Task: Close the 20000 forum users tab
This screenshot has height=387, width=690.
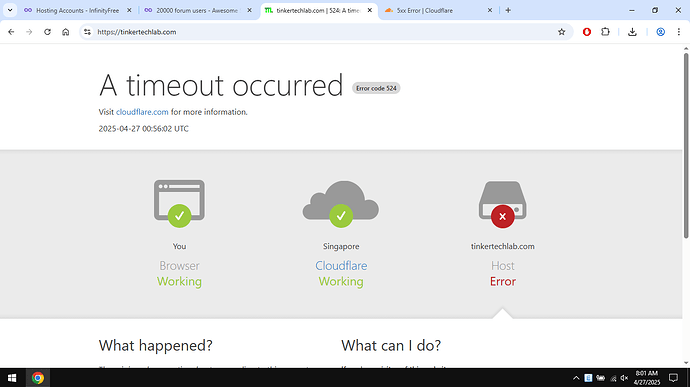Action: tap(249, 10)
